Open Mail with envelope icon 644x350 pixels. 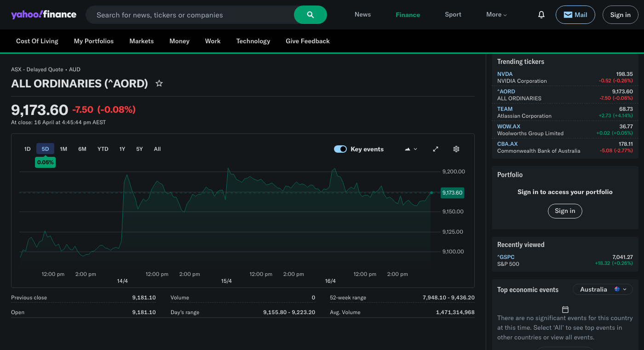[x=575, y=15]
